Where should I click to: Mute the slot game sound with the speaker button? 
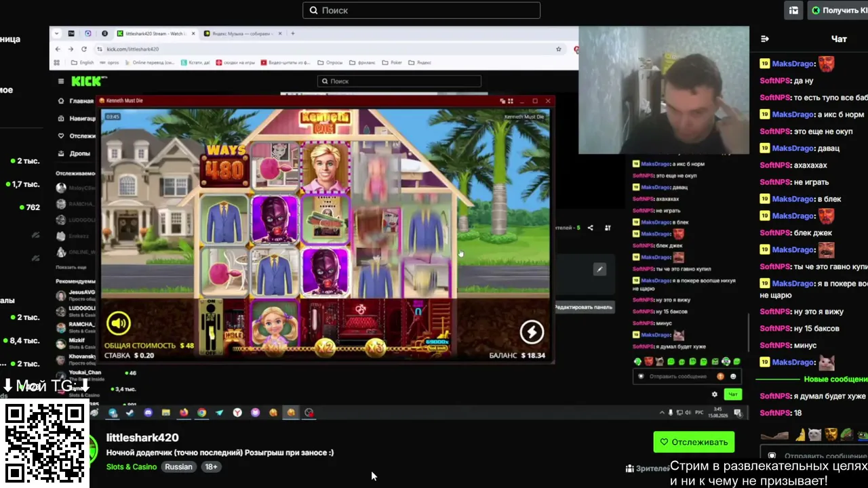click(x=118, y=323)
